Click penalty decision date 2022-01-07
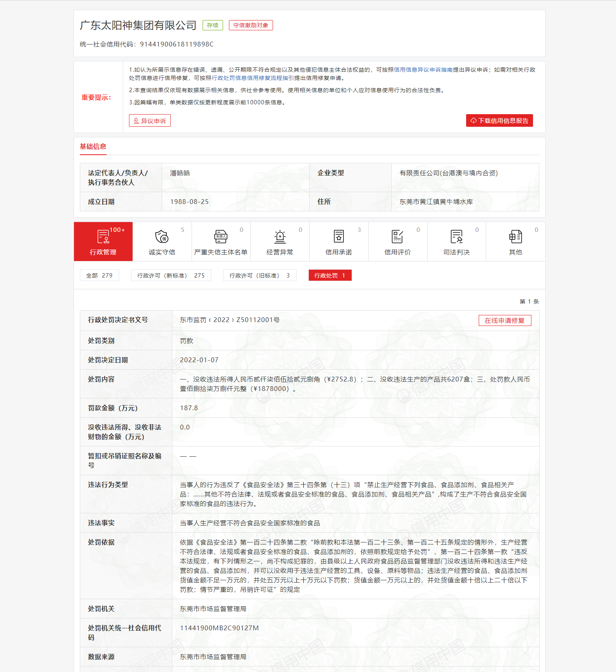The image size is (616, 672). [199, 360]
